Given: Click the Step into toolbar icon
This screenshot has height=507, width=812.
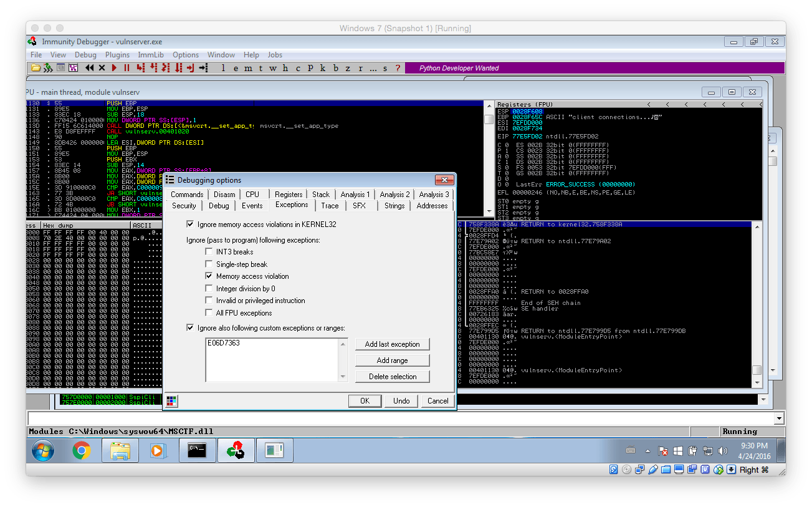Looking at the screenshot, I should (140, 68).
